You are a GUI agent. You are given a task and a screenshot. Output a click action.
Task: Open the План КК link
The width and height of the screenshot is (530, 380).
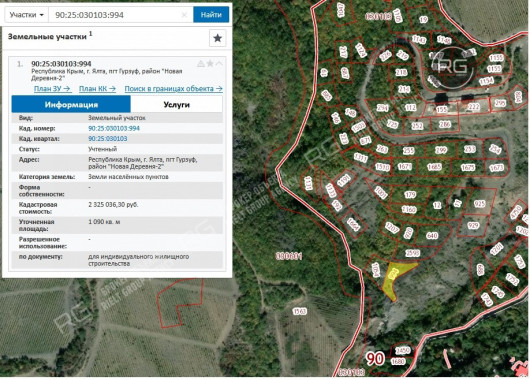[x=97, y=89]
